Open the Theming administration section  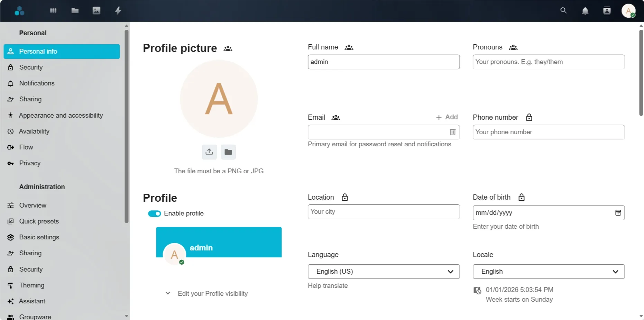(x=32, y=285)
